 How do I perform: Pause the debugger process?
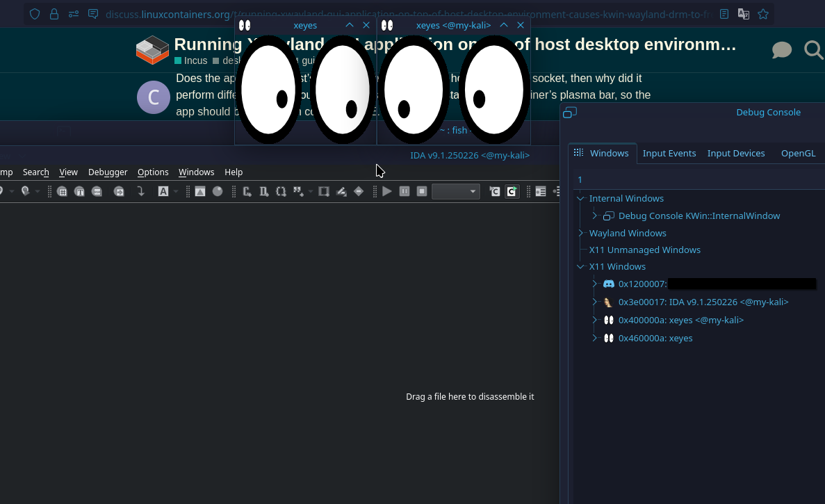pos(405,191)
